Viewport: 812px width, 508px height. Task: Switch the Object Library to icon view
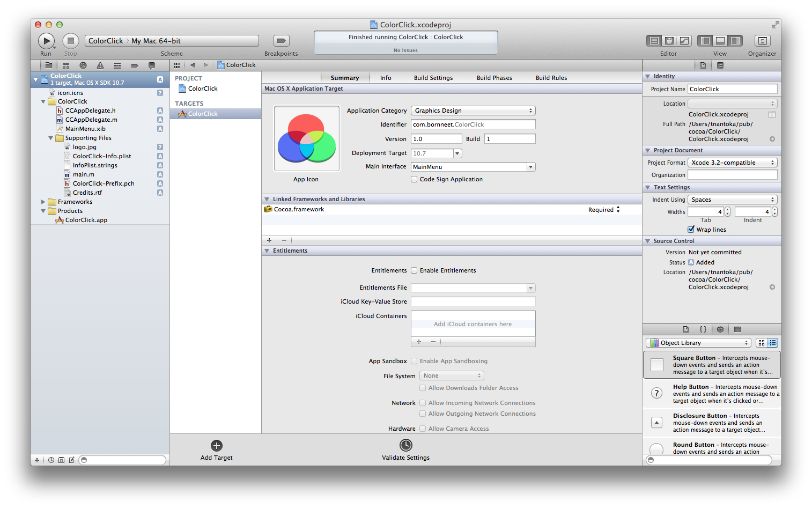click(762, 343)
